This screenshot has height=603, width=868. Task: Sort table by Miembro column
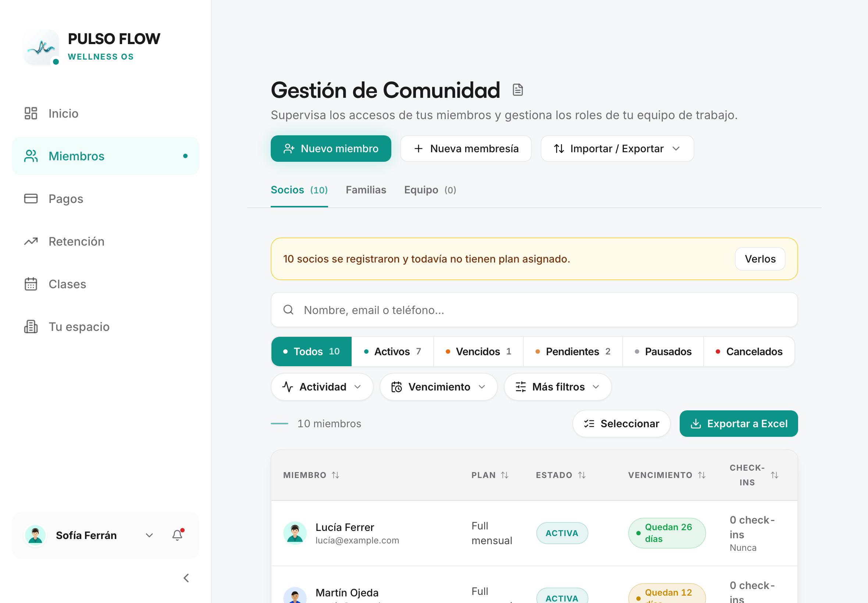[x=335, y=475]
